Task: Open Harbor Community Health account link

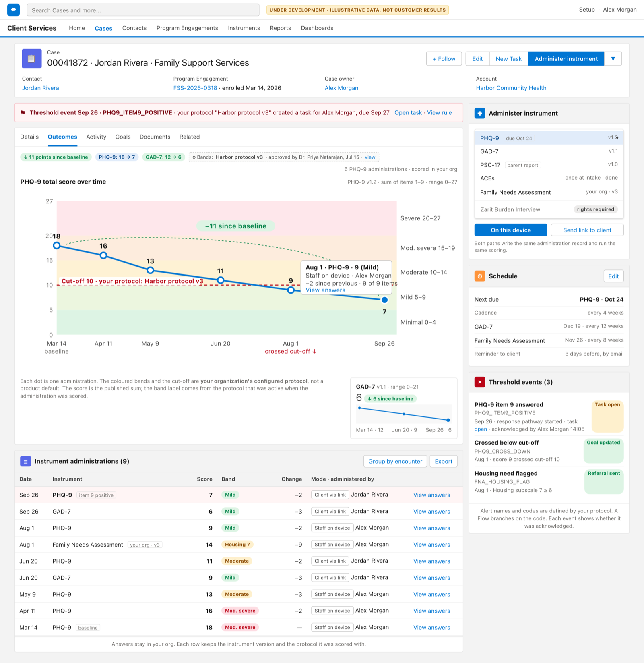Action: pos(511,88)
